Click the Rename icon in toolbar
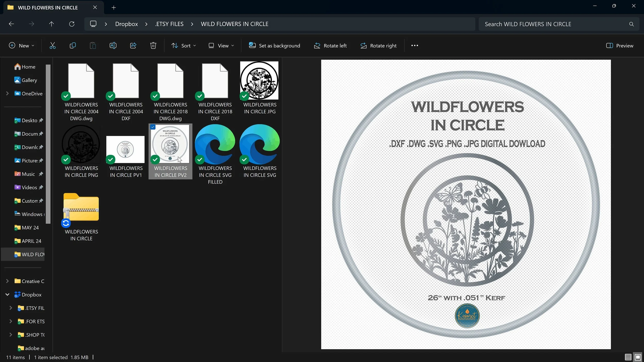The image size is (644, 362). coord(113,46)
